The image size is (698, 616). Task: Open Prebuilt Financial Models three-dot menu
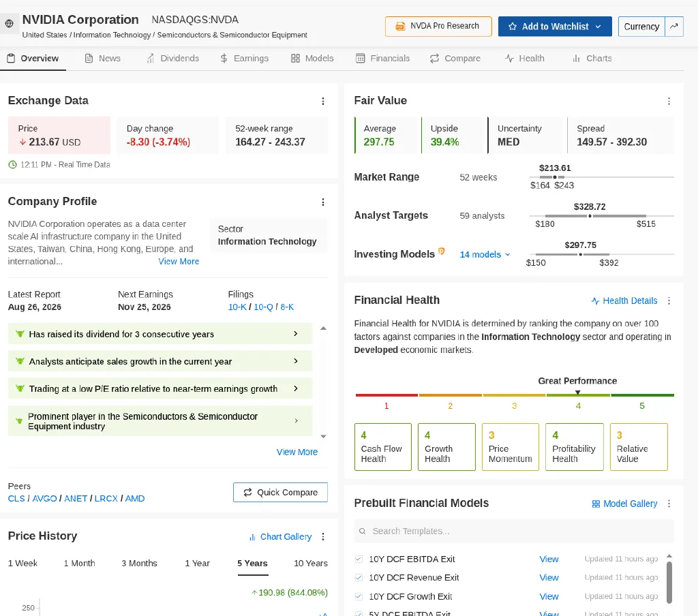tap(669, 504)
